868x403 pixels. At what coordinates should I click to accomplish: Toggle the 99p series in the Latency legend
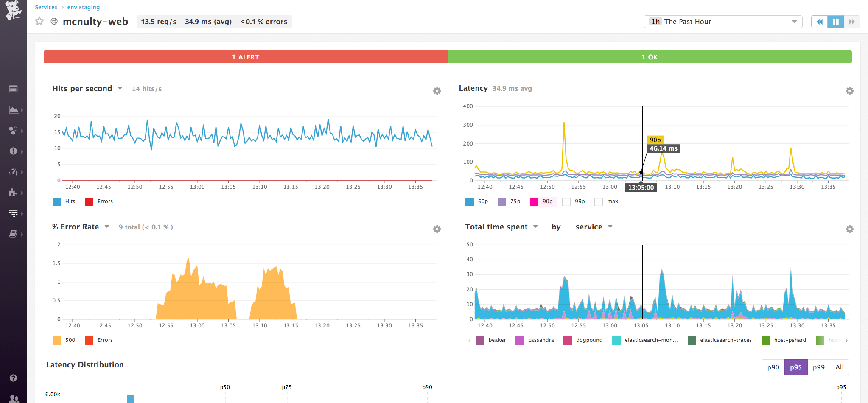(x=574, y=201)
